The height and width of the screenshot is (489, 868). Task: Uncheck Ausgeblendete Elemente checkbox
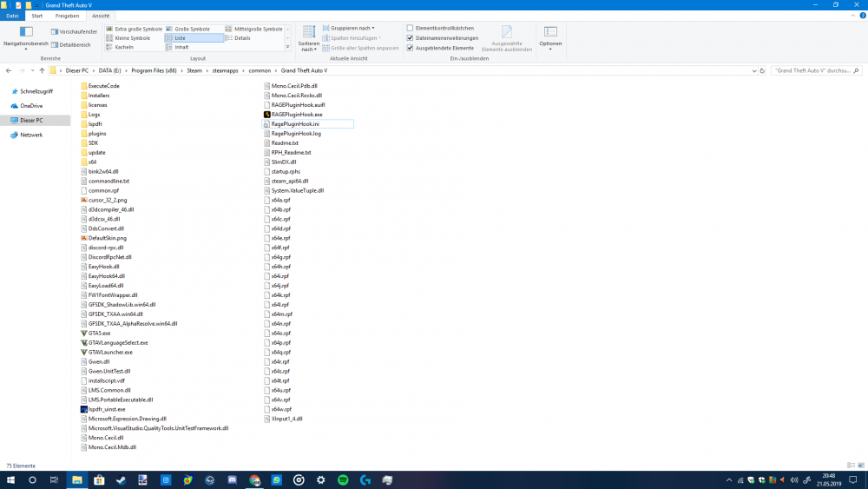(x=411, y=48)
